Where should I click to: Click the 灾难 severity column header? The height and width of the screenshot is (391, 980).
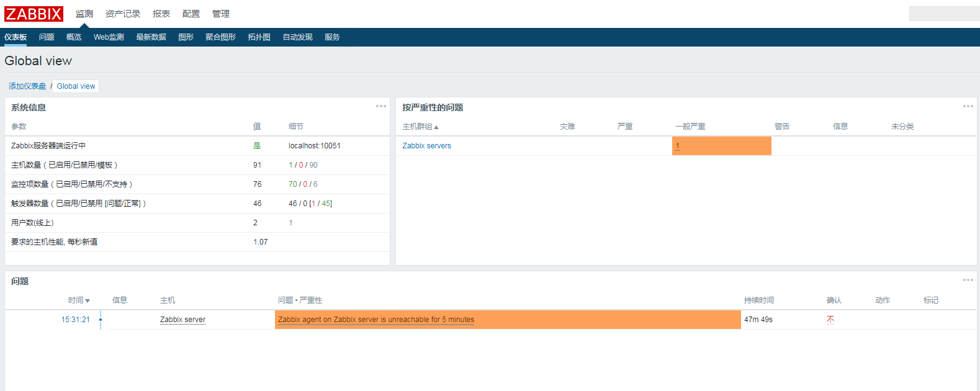pos(567,127)
